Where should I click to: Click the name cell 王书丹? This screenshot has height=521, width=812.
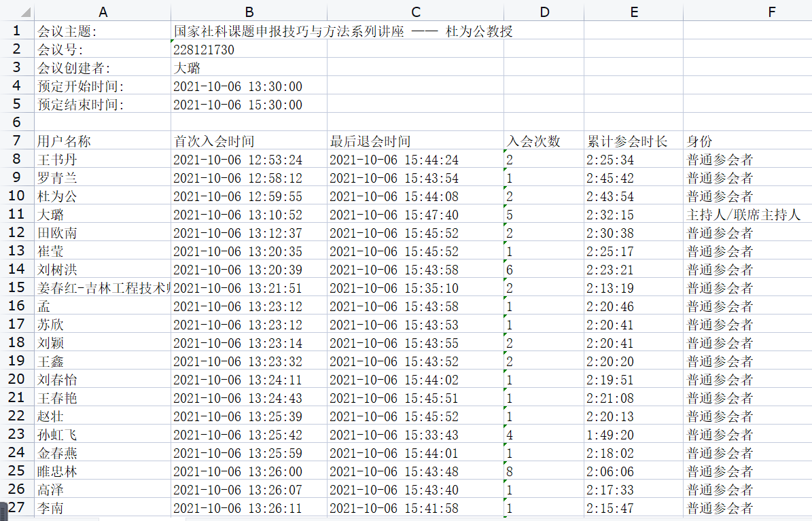(57, 160)
